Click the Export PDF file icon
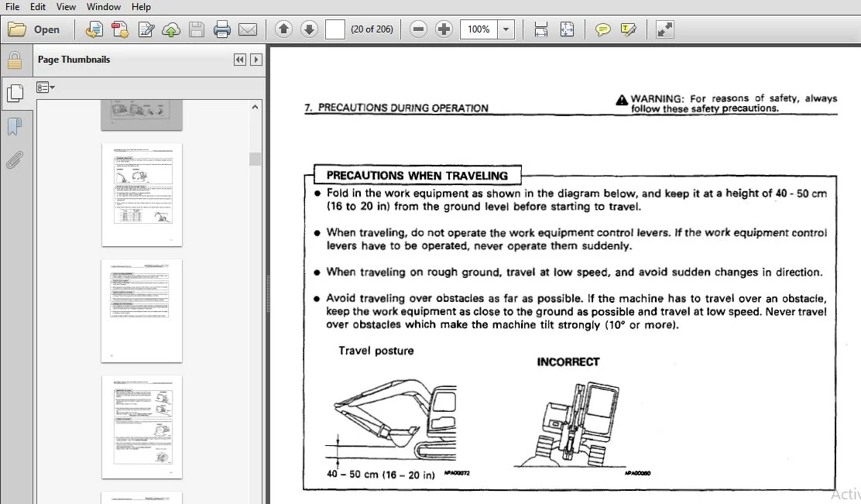Viewport: 861px width, 504px height. click(120, 29)
